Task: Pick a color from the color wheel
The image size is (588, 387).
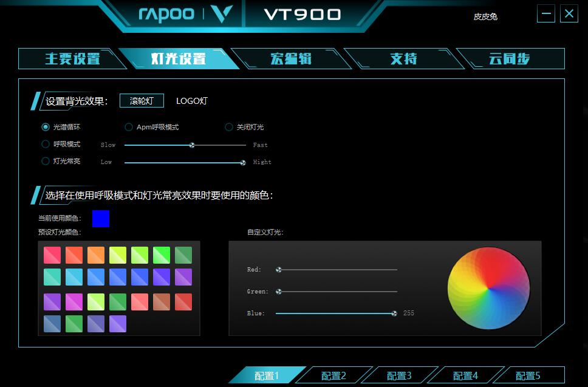Action: click(x=488, y=289)
